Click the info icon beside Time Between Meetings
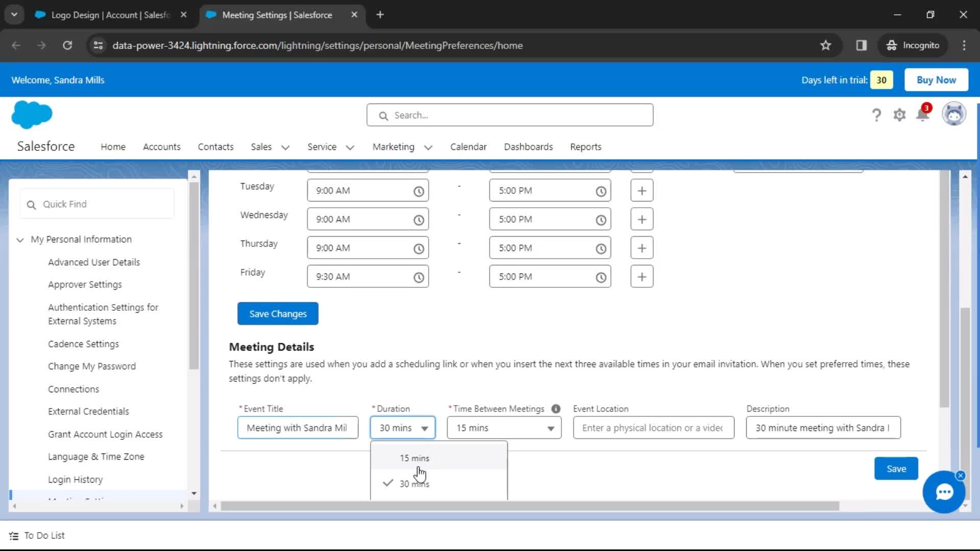Viewport: 980px width, 551px height. [556, 409]
